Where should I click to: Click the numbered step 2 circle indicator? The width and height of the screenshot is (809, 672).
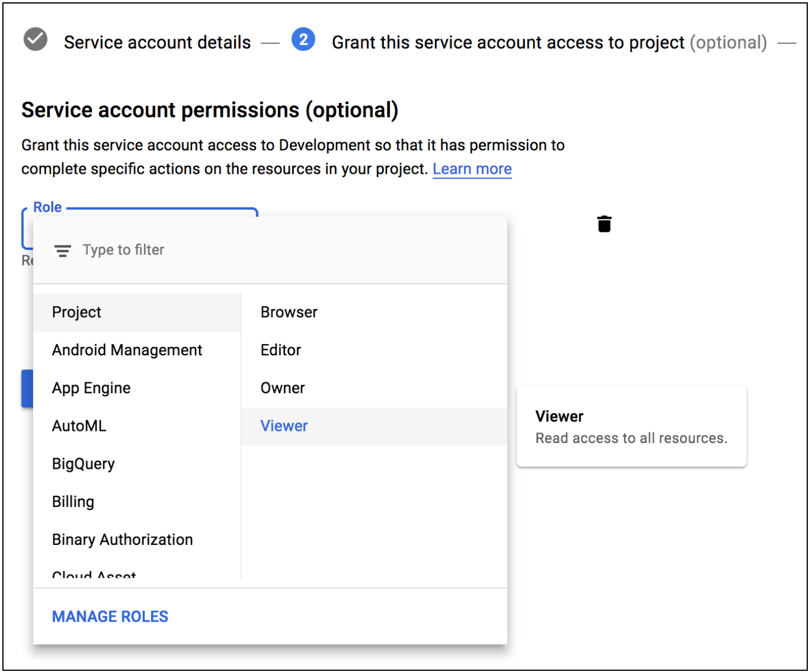303,40
